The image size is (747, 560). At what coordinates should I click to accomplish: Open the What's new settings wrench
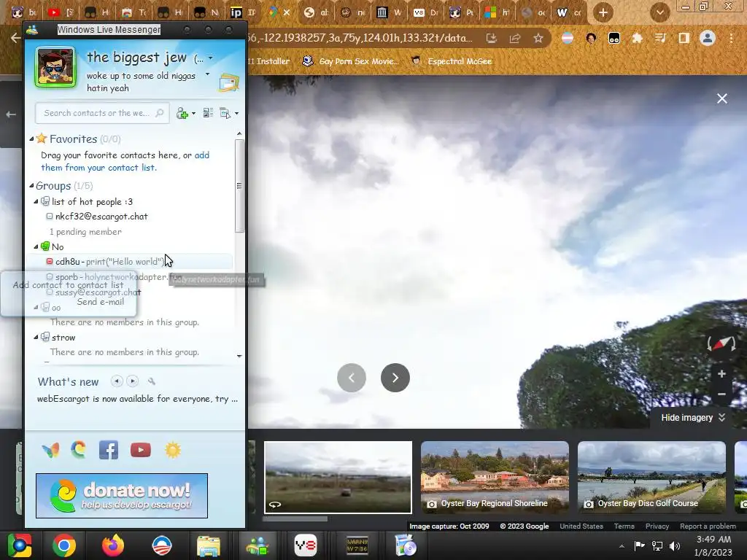coord(152,381)
